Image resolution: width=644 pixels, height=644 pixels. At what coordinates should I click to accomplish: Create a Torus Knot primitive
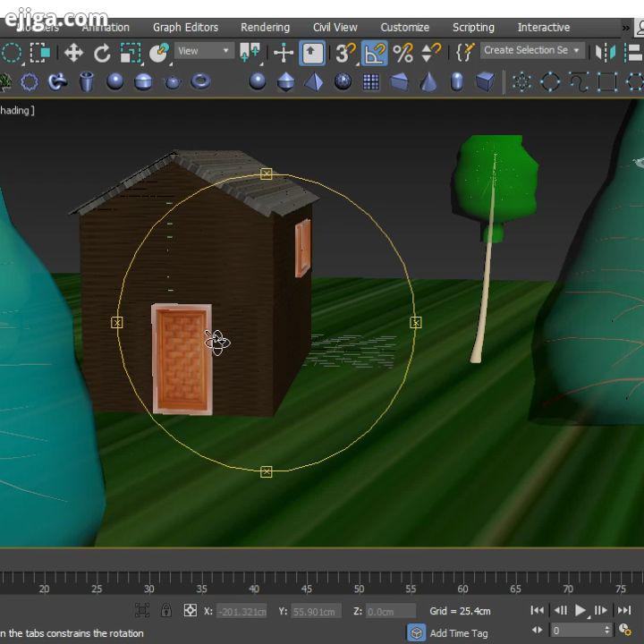point(57,81)
